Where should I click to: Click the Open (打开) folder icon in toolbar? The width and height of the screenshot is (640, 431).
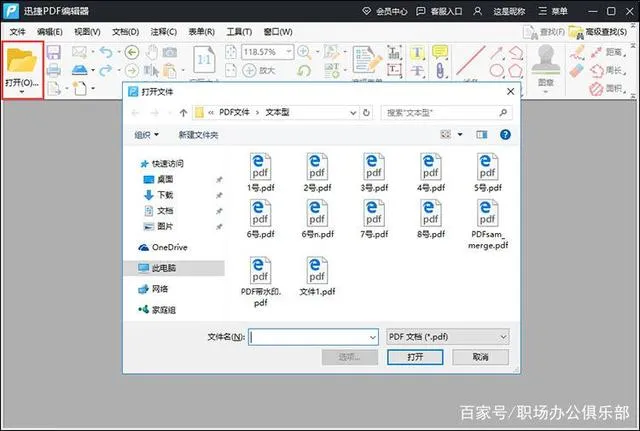22,60
